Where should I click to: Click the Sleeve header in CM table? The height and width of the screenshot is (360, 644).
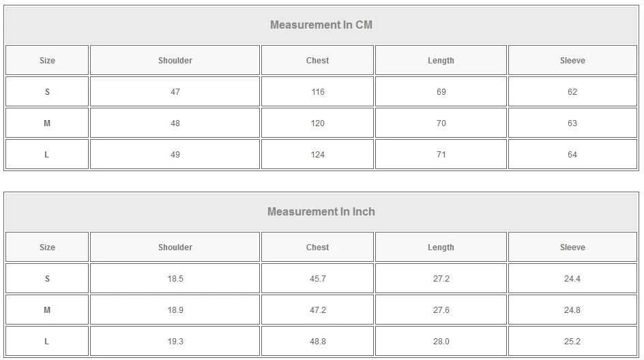click(572, 61)
